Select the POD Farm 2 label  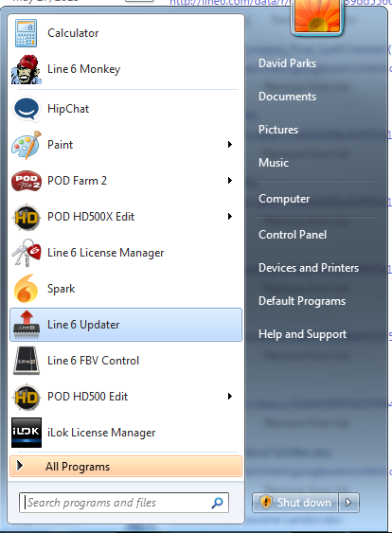click(x=77, y=181)
